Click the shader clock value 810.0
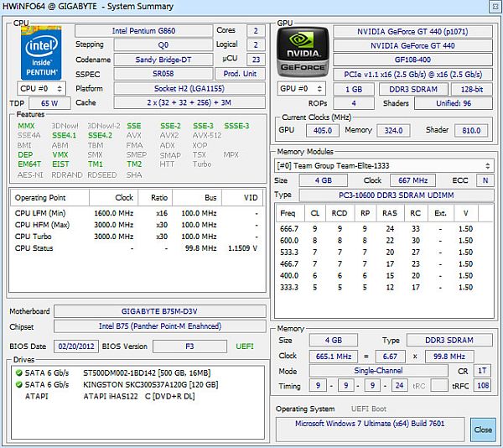This screenshot has width=503, height=448. pyautogui.click(x=471, y=131)
